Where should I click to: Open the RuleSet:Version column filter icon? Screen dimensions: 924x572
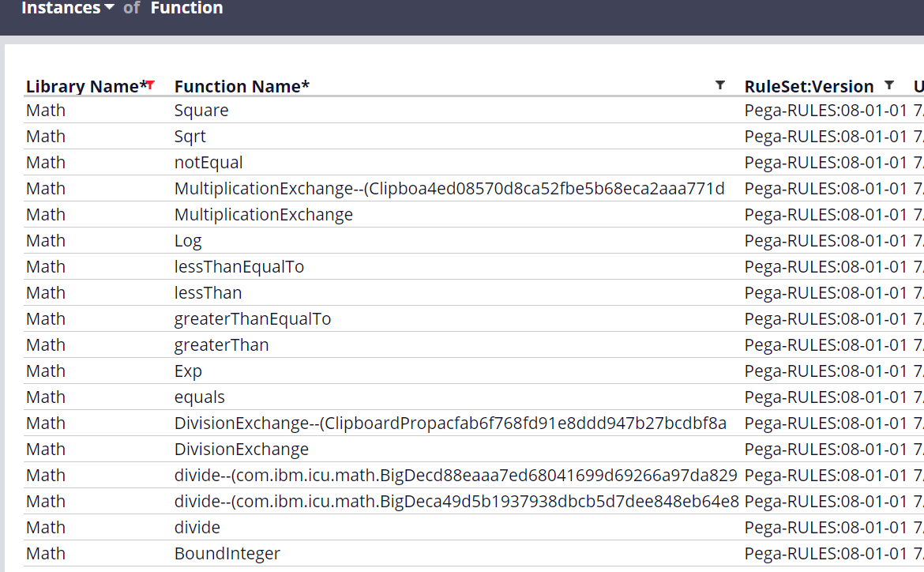click(889, 85)
